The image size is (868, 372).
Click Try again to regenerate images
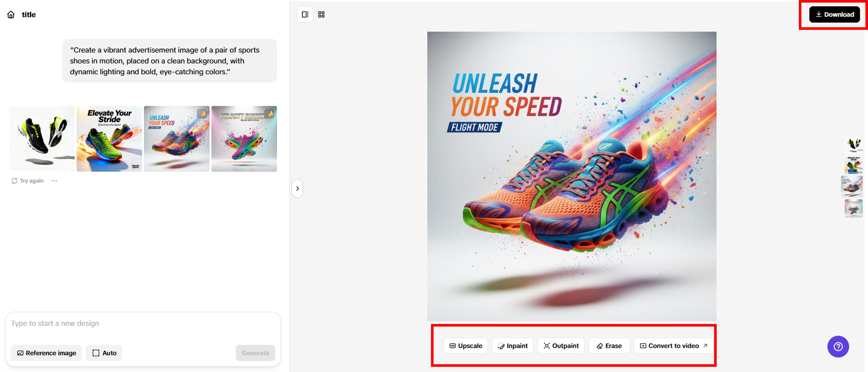pos(28,181)
